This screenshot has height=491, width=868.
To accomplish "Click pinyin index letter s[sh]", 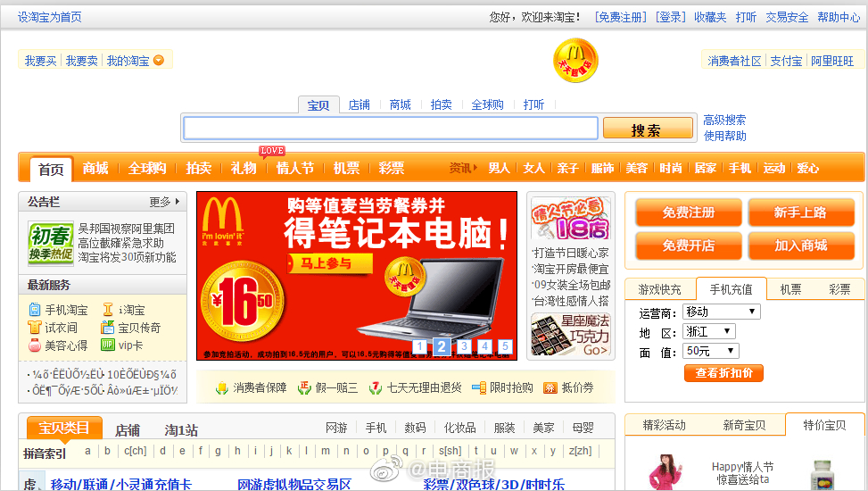I will point(450,451).
